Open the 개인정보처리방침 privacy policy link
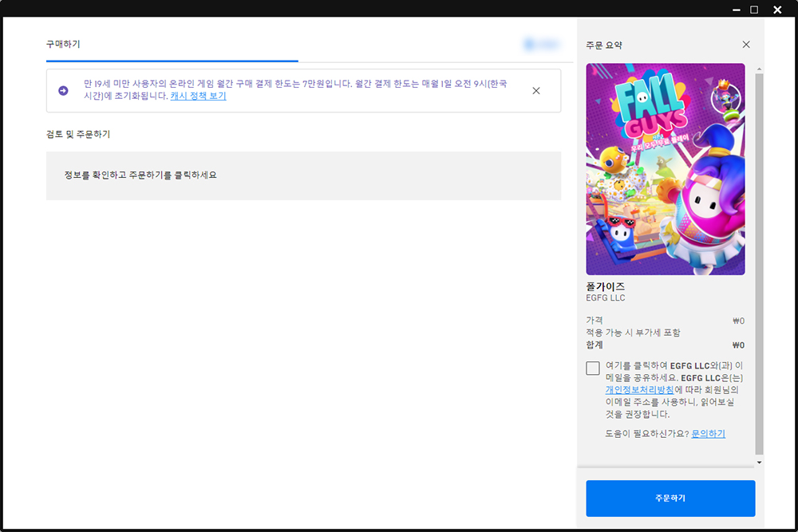Image resolution: width=798 pixels, height=532 pixels. 639,390
